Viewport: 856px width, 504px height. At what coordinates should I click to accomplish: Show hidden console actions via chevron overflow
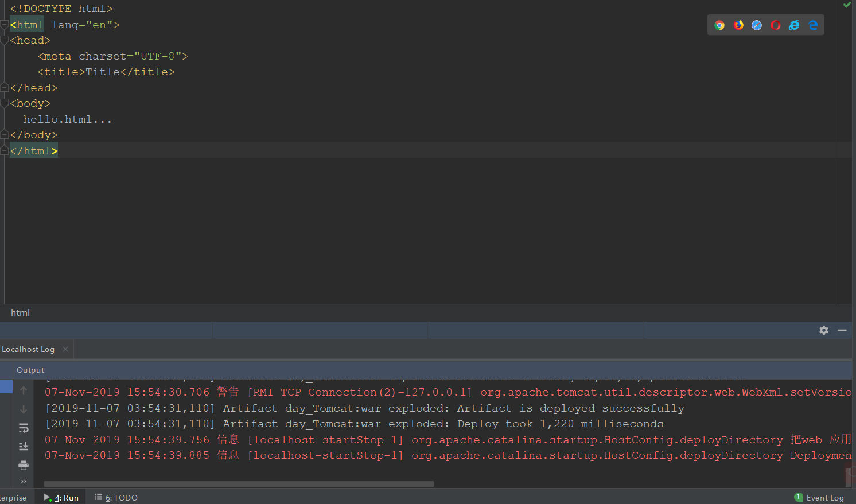(24, 482)
